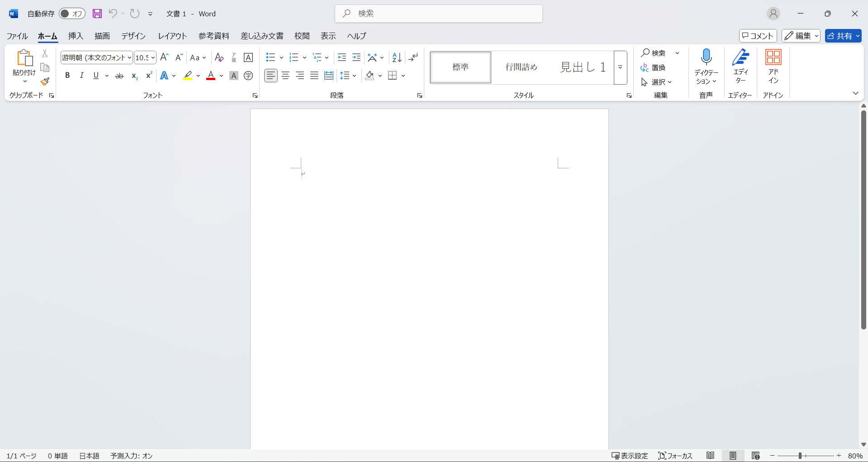Click the enclosed character border icon
The height and width of the screenshot is (462, 868).
point(248,57)
